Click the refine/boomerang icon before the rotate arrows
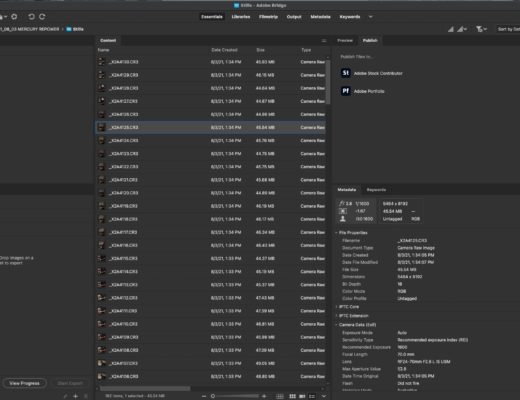520x400 pixels. (x=14, y=17)
